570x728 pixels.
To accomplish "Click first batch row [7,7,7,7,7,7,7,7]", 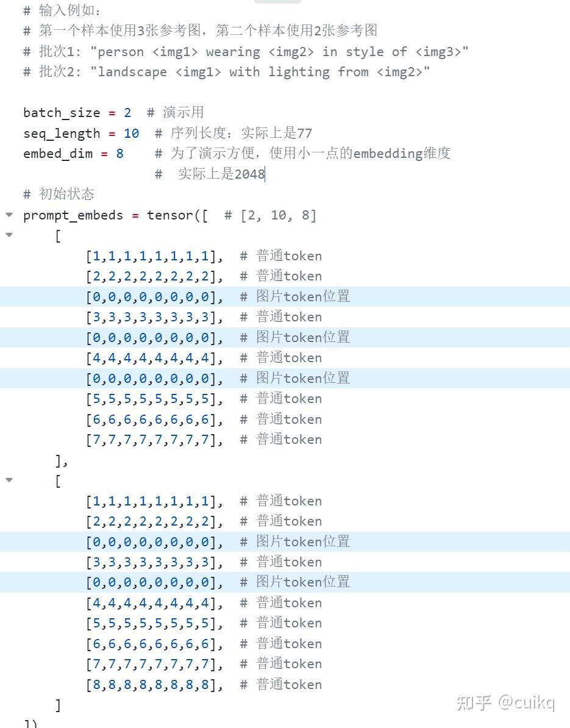I will click(204, 440).
